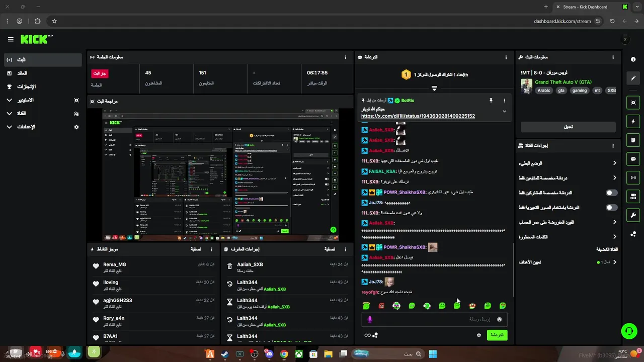This screenshot has height=362, width=644.
Task: Open the emoji picker in chat input
Action: point(499,319)
